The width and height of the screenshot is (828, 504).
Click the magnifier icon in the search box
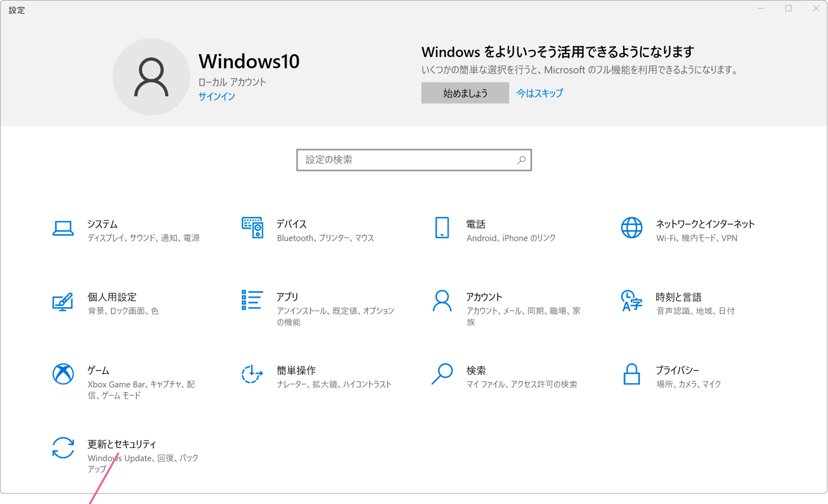point(521,160)
